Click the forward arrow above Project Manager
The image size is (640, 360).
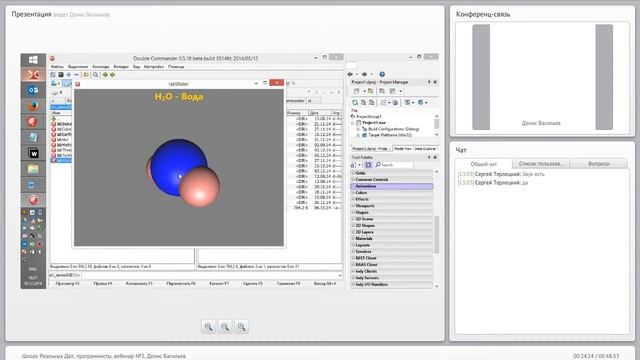(x=364, y=74)
